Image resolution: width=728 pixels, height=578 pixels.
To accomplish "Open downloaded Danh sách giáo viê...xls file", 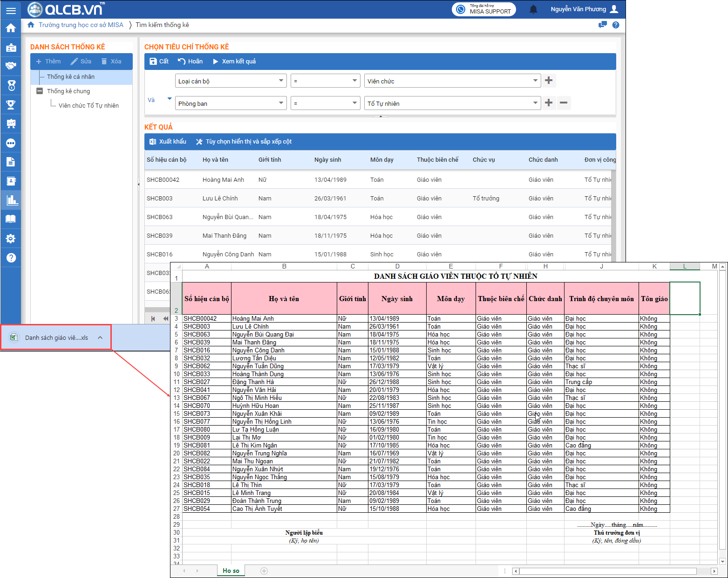I will [56, 338].
